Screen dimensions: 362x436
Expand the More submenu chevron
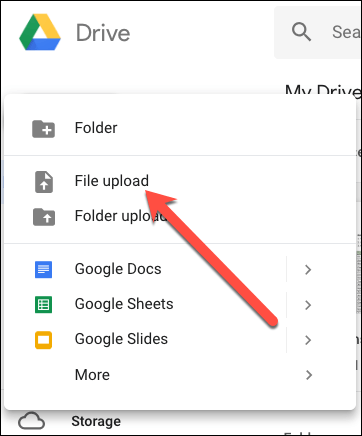[309, 375]
